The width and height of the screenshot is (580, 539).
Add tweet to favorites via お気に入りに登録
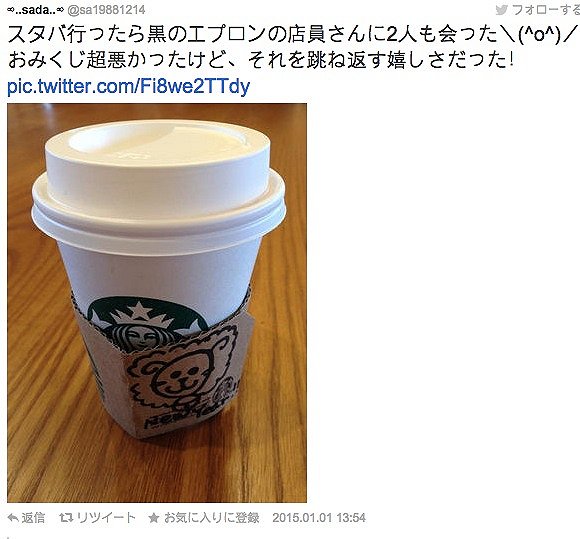point(211,518)
